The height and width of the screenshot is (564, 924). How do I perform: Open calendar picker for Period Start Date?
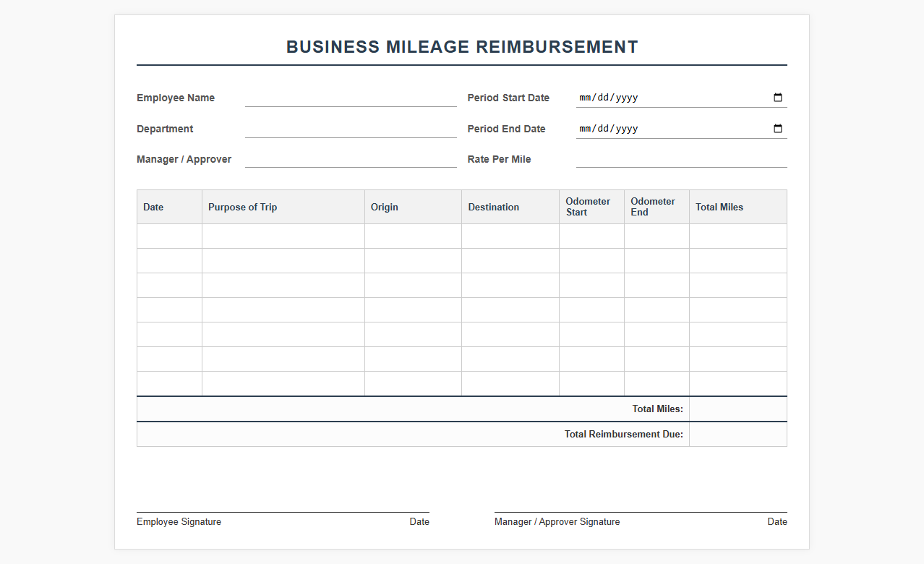(778, 98)
